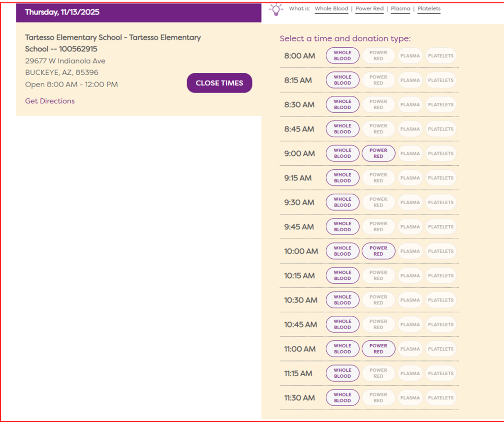Book Whole Blood at 10:45 AM
The height and width of the screenshot is (422, 504).
343,325
